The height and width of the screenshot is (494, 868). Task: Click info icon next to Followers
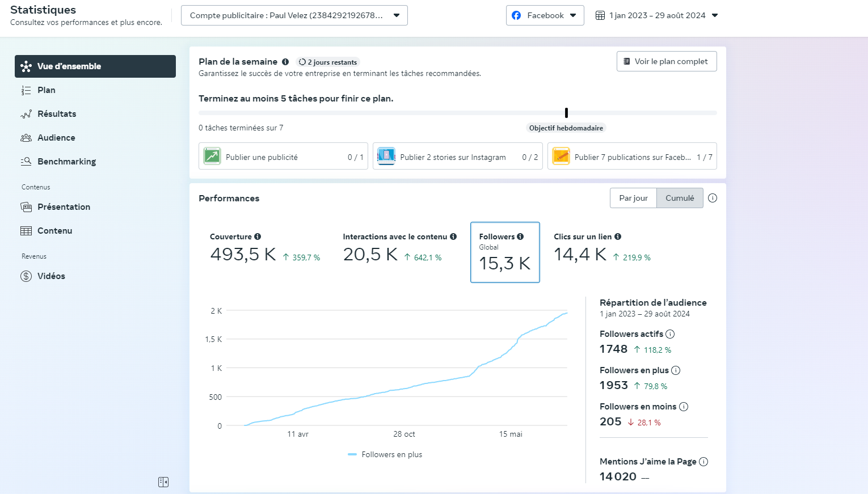point(520,237)
